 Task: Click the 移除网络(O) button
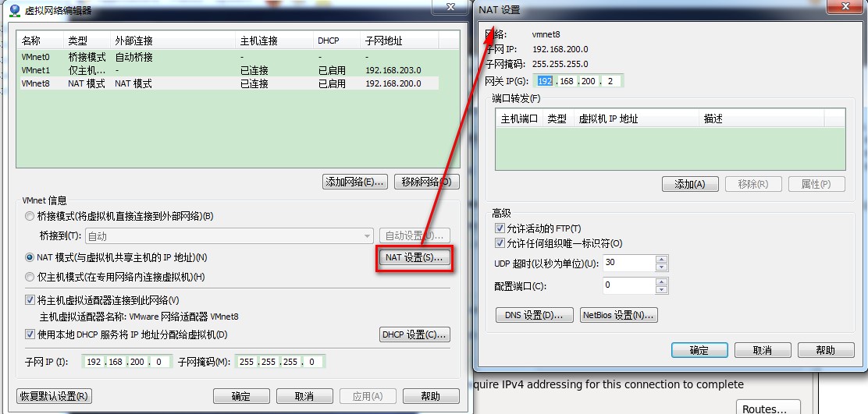point(427,182)
